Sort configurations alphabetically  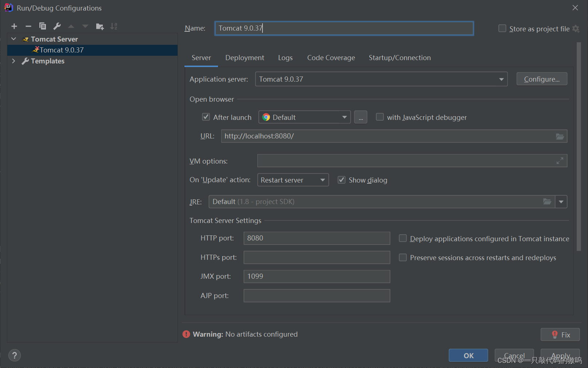click(114, 26)
